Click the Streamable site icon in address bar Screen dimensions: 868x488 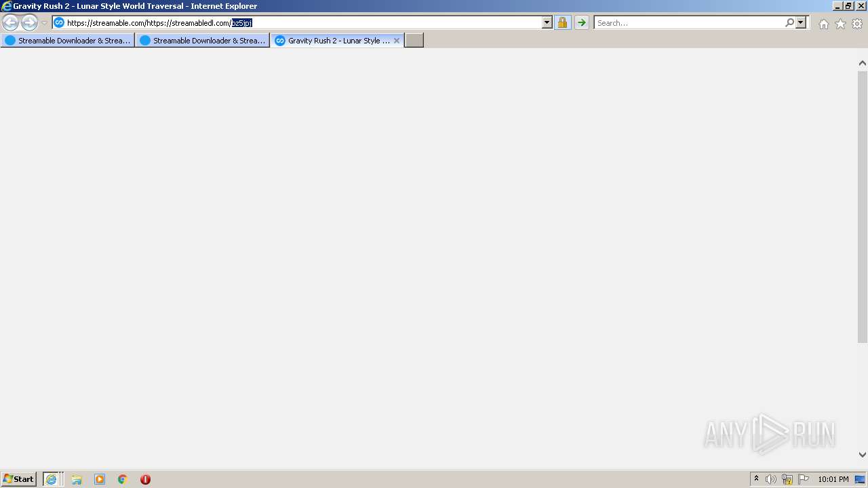coord(59,22)
